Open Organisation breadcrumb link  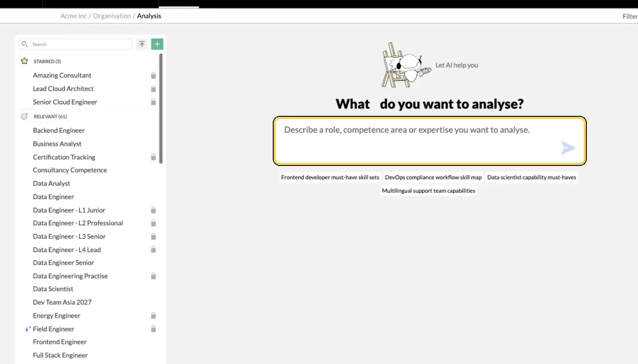click(112, 16)
